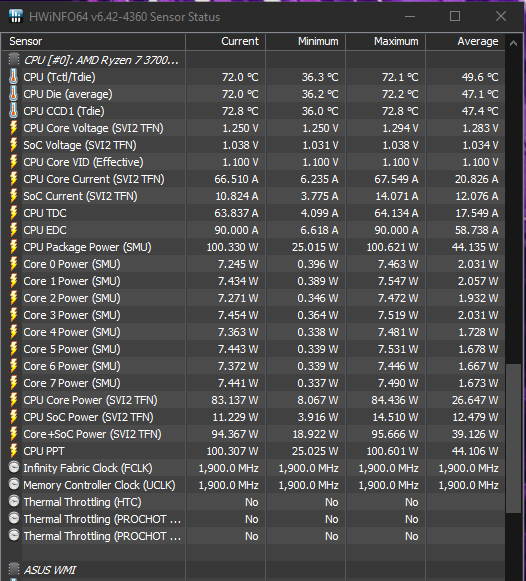Click the Average column header
Viewport: 526px width, 581px height.
pos(465,42)
